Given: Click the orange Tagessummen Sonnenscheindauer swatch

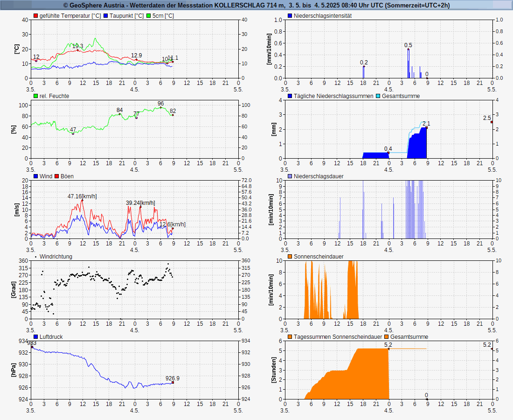Looking at the screenshot, I should (290, 336).
